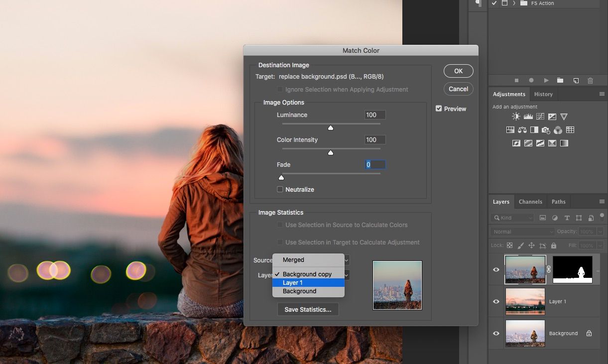
Task: Click the Luminance slider handle
Action: point(331,128)
